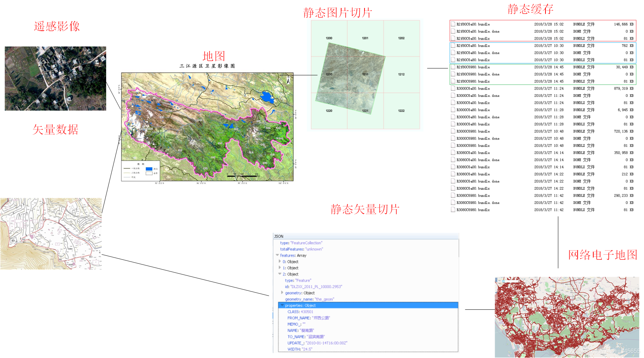
Task: Click the file icon beside R3000C6a00.bundle
Action: [452, 88]
